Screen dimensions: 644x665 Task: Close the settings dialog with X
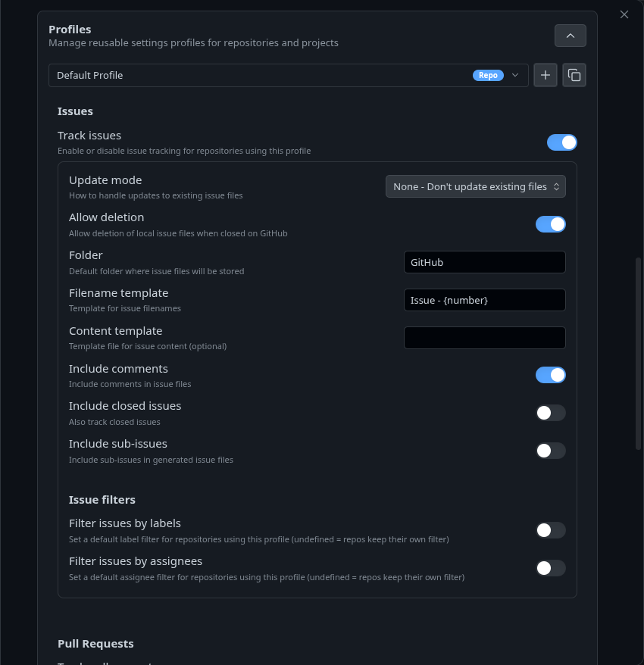(x=624, y=14)
